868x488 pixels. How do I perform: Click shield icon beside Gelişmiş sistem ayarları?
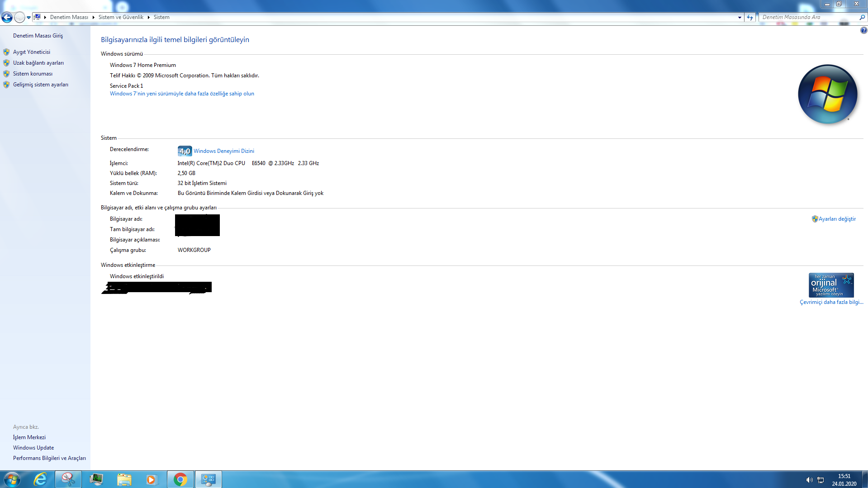point(6,85)
